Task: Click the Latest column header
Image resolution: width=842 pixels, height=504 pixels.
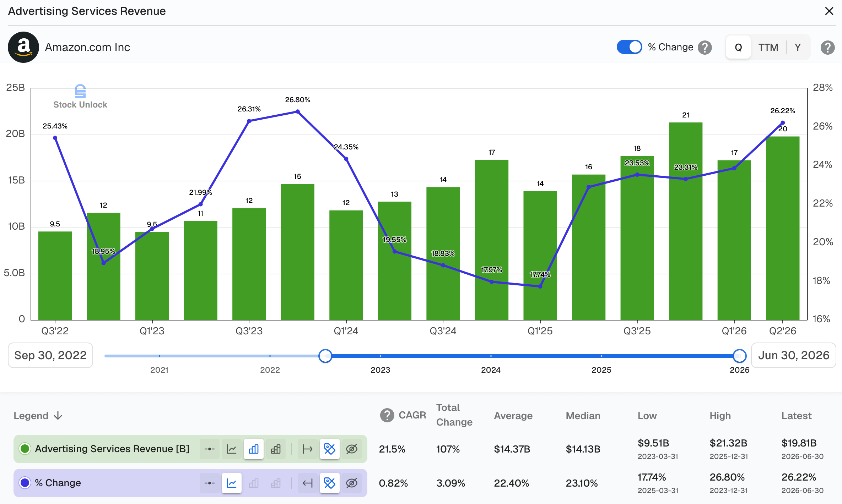Action: tap(797, 416)
